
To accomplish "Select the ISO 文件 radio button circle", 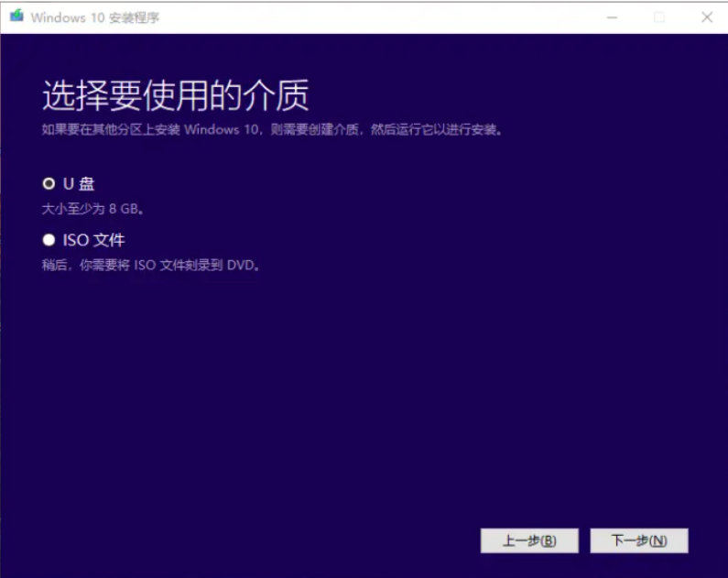I will pyautogui.click(x=49, y=240).
